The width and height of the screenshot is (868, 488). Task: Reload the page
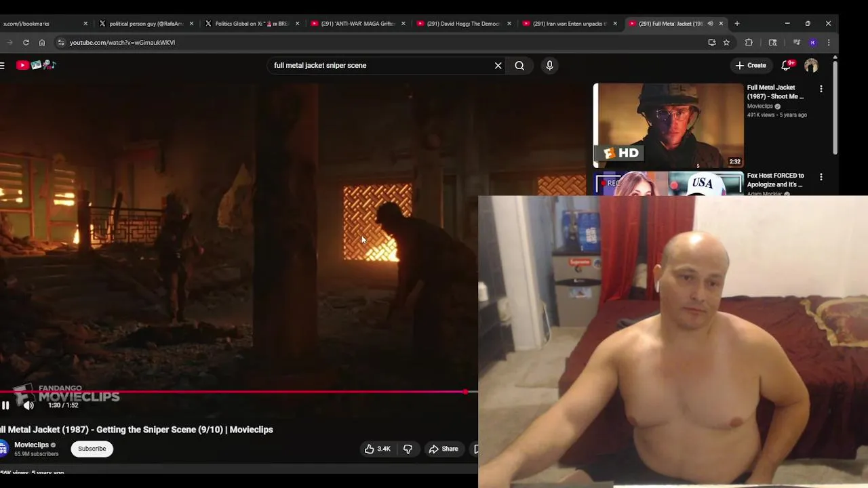pyautogui.click(x=26, y=42)
